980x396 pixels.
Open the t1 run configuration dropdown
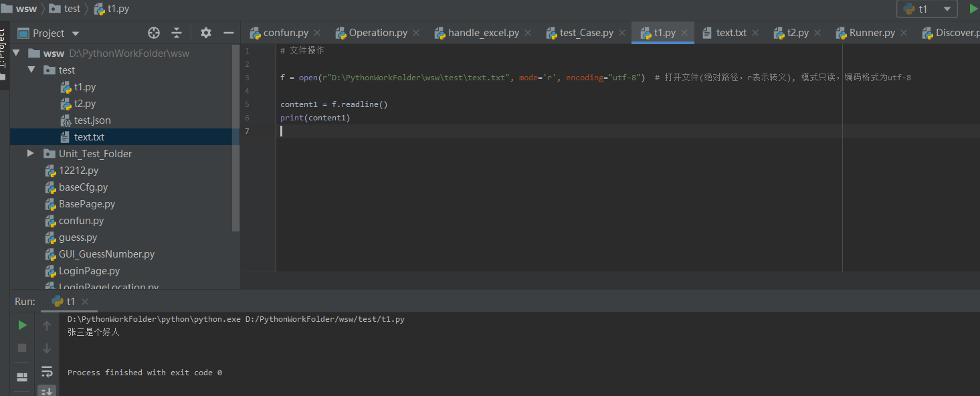click(927, 9)
